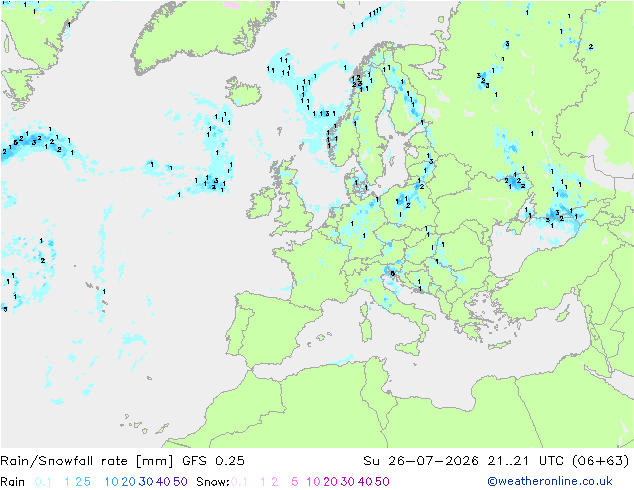Screen dimensions: 634x490
Task: Select rain legend value 40
Action: pos(163,482)
